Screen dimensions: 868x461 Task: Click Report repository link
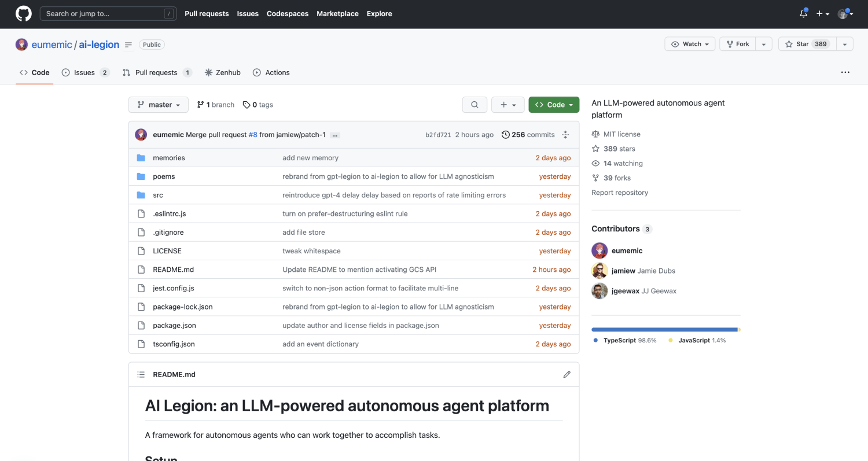(620, 193)
